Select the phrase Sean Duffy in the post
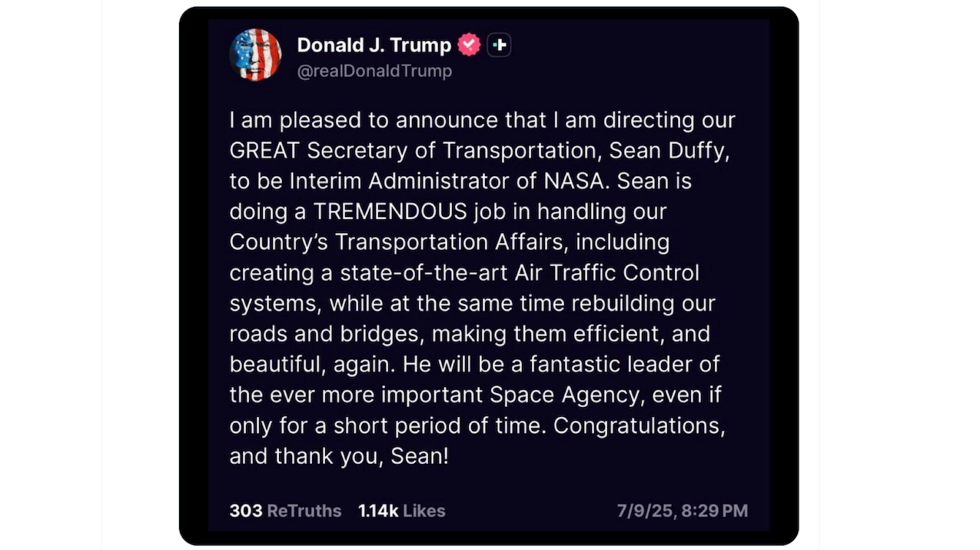Screen dimensions: 980x550 click(669, 150)
